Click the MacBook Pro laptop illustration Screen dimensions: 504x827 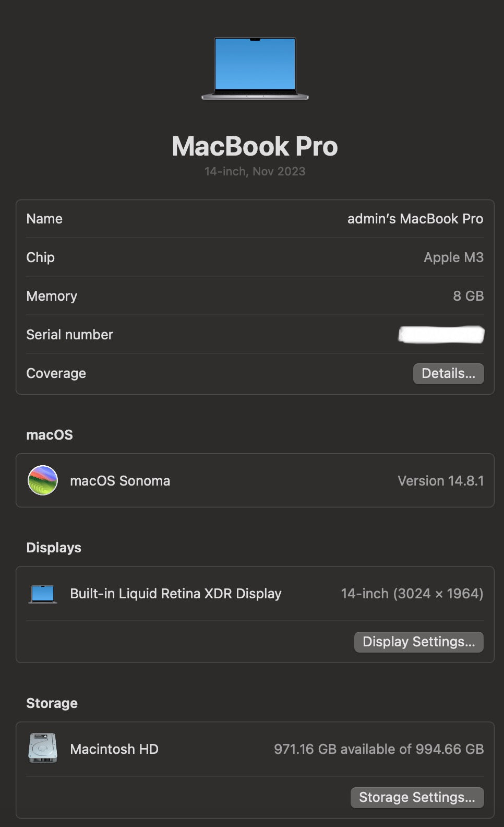(255, 68)
